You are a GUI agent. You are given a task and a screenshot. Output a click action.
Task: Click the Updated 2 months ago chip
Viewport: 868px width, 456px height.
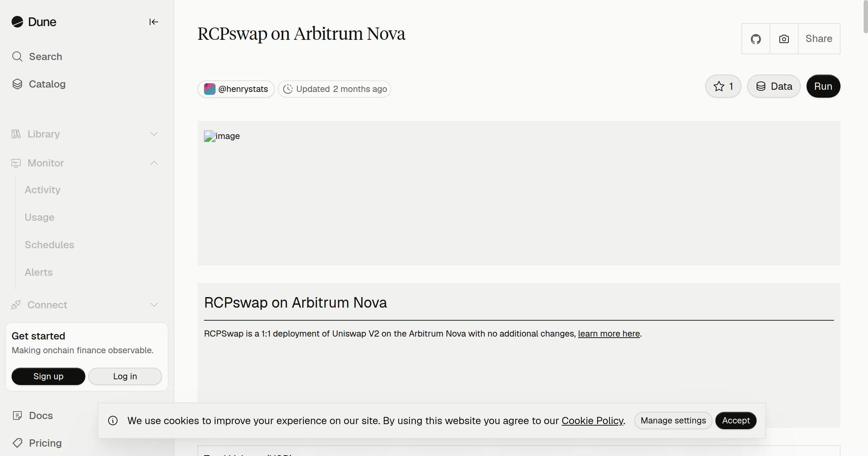335,89
